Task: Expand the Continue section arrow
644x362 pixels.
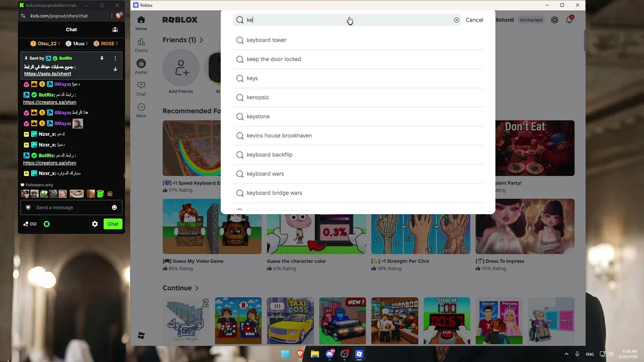Action: 197,288
